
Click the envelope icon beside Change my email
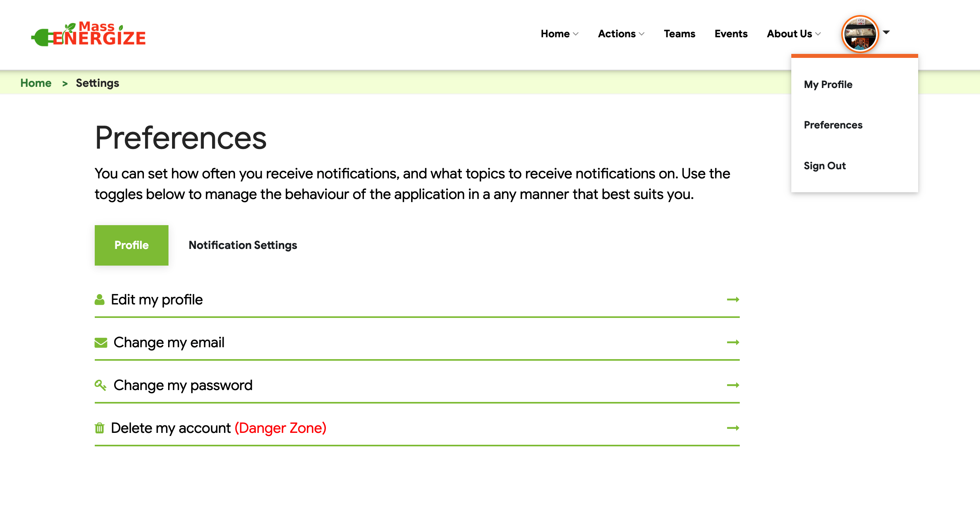(101, 342)
